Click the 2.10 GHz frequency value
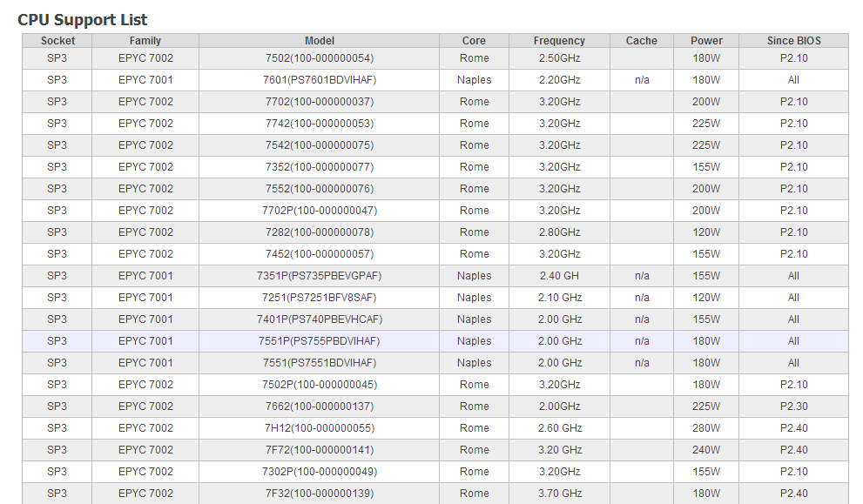863x504 pixels. pos(560,297)
